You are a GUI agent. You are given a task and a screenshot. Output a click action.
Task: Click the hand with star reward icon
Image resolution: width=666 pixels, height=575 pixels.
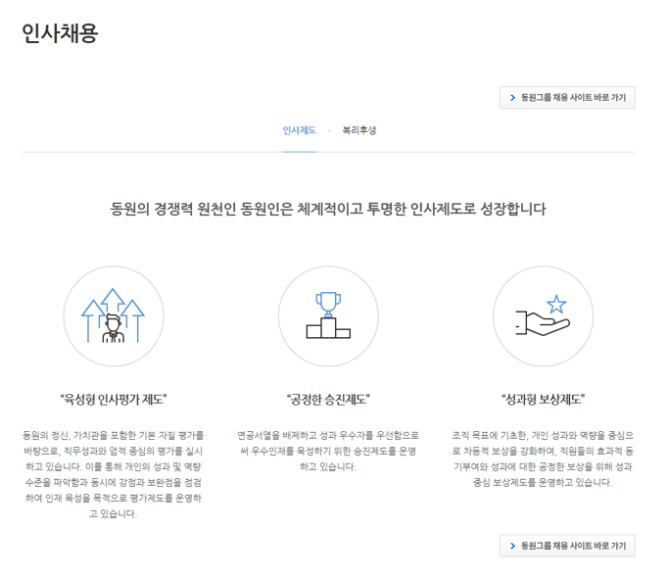click(543, 316)
